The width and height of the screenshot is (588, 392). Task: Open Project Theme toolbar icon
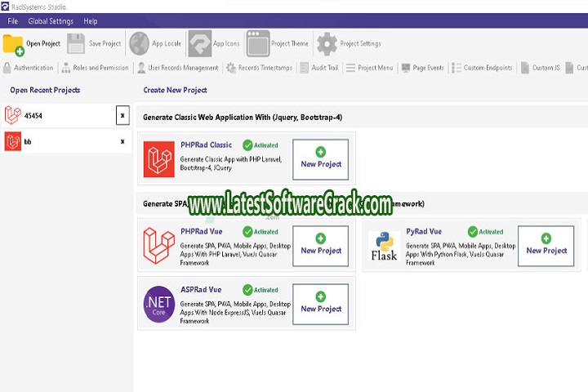258,43
